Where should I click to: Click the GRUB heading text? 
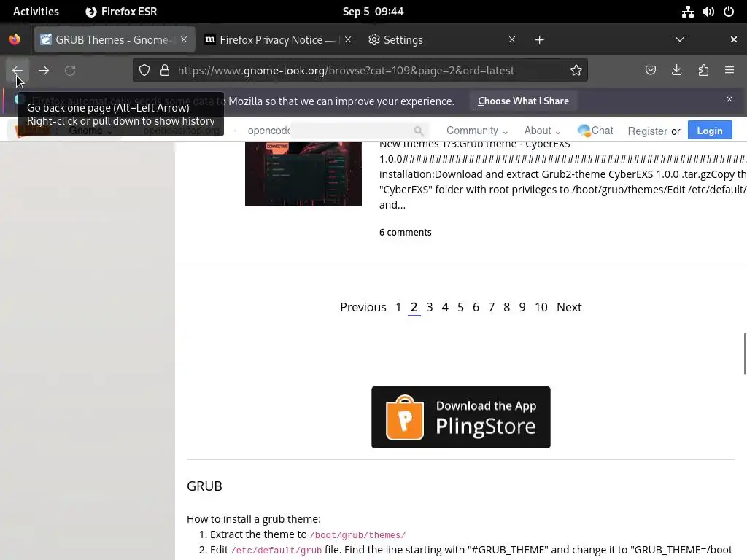[x=204, y=486]
